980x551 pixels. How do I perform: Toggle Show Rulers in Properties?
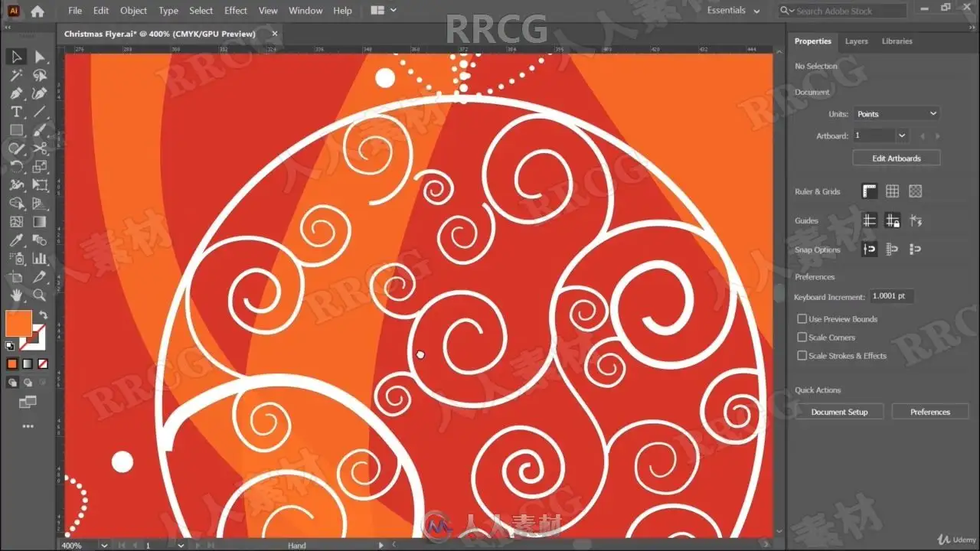point(869,191)
